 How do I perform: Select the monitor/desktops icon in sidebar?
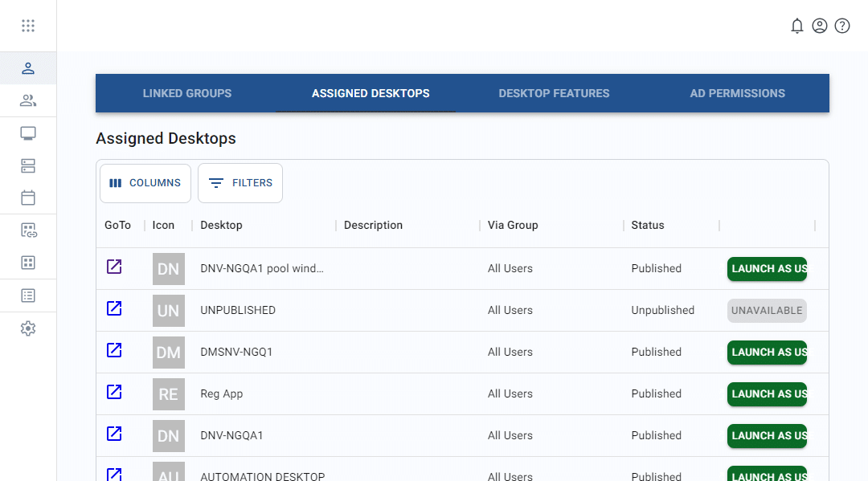[x=28, y=132]
